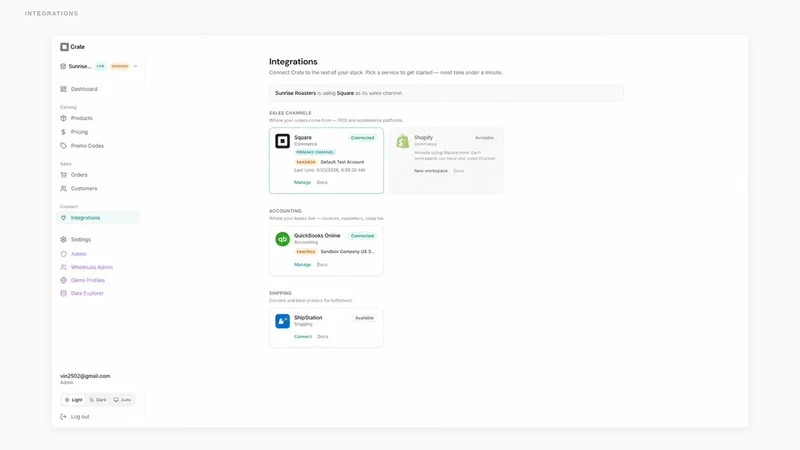Click the QuickBooks Online logo icon
Viewport: 800px width, 450px height.
coord(282,239)
